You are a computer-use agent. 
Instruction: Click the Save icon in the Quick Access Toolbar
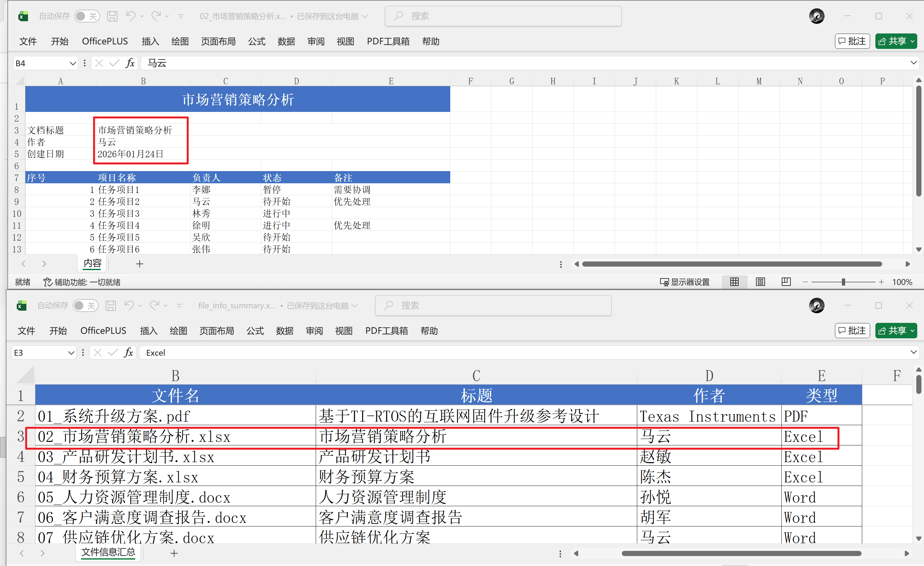tap(112, 16)
